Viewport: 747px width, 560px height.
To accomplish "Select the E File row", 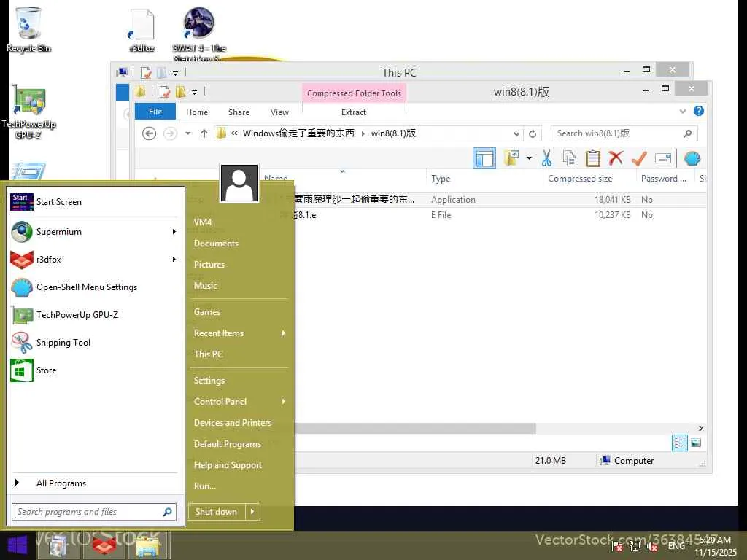I will (499, 215).
